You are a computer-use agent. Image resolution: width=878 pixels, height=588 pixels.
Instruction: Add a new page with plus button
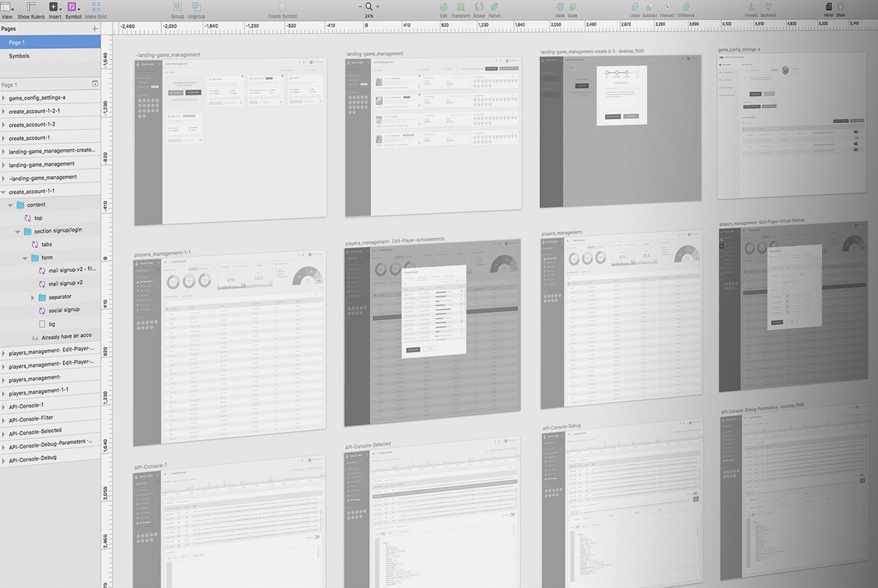click(95, 29)
